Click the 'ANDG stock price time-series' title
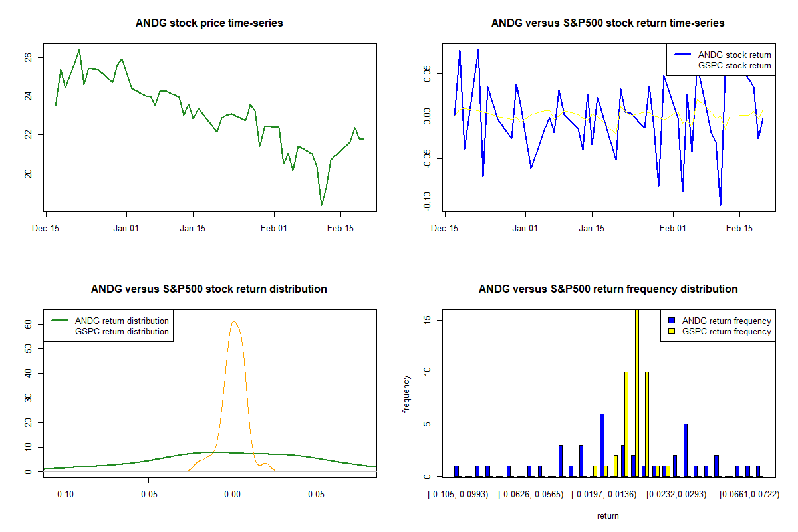Image resolution: width=798 pixels, height=532 pixels. [209, 23]
